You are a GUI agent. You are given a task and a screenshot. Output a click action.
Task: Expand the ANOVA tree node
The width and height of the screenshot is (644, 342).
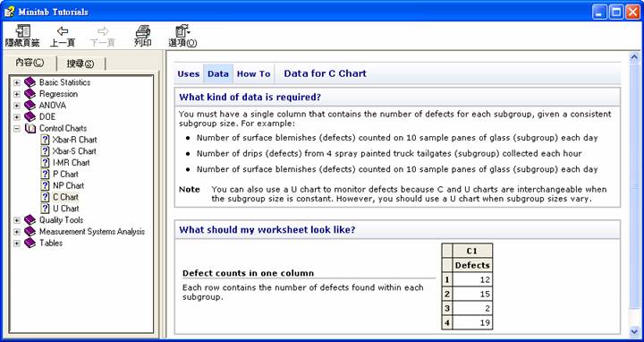pyautogui.click(x=16, y=106)
